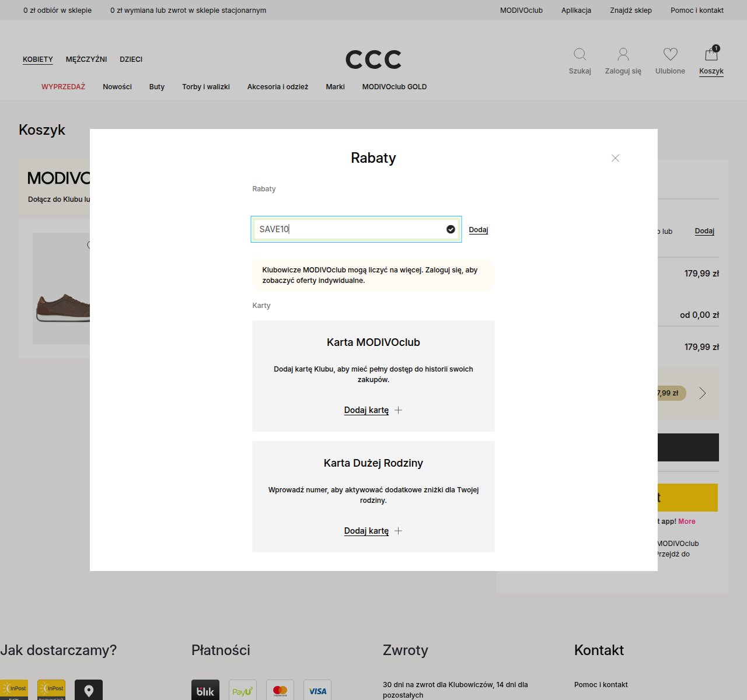Screen dimensions: 747x700
Task: Click the '0 zł odbiór w sklepie' text
Action: coord(57,10)
